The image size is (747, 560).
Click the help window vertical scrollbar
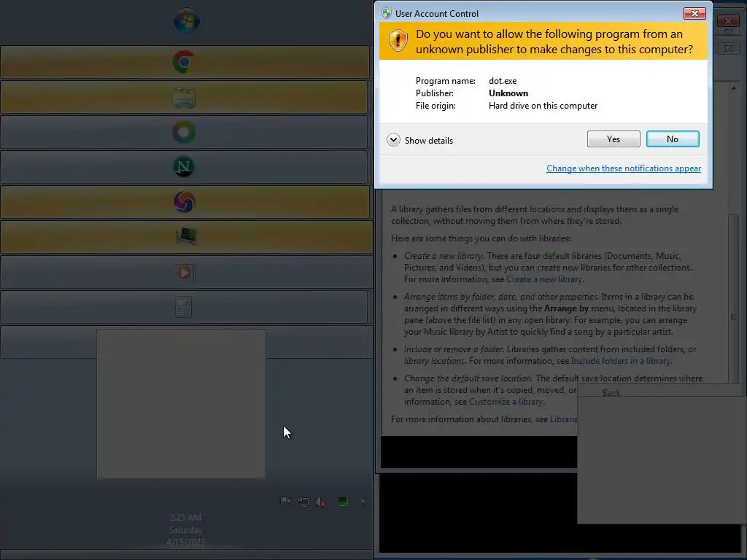733,298
